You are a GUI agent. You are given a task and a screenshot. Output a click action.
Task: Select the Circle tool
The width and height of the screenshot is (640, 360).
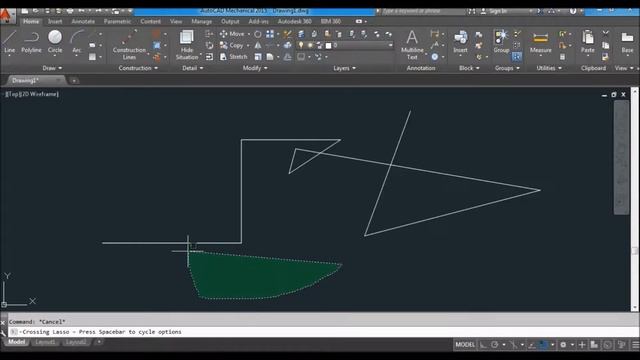(x=55, y=42)
